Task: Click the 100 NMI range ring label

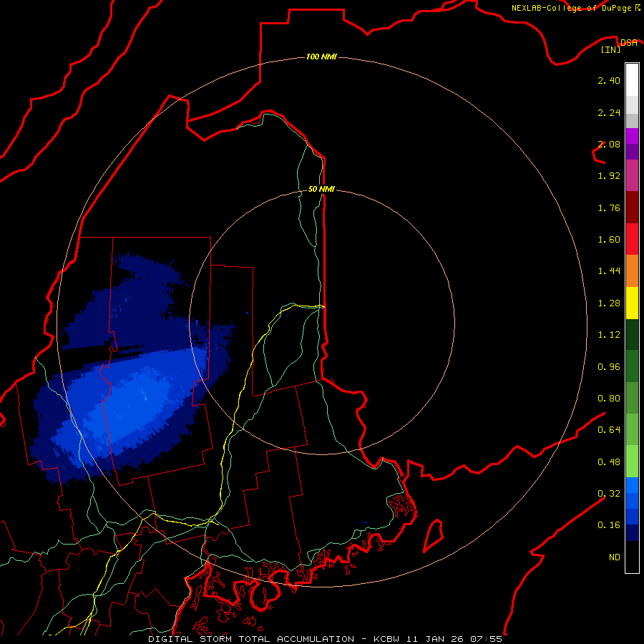Action: coord(321,57)
